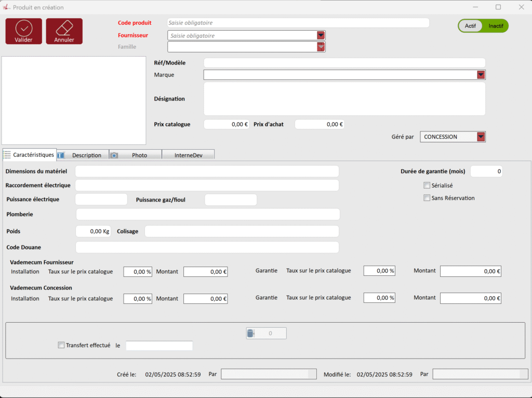
Task: Switch to the Description tab
Action: [83, 155]
